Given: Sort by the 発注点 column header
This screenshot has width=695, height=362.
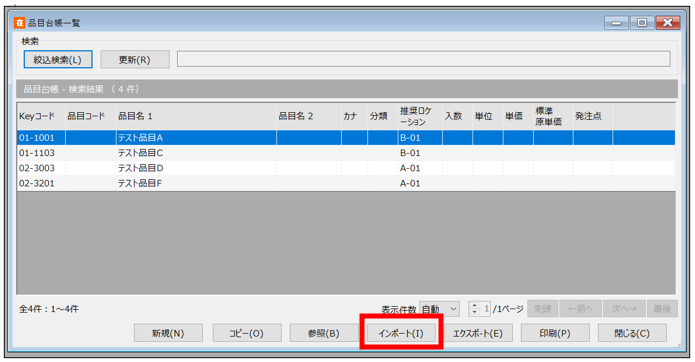Looking at the screenshot, I should [593, 116].
